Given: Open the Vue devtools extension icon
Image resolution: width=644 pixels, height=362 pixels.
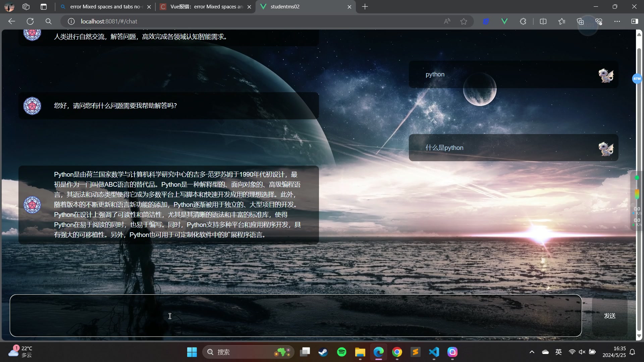Looking at the screenshot, I should pos(504,21).
